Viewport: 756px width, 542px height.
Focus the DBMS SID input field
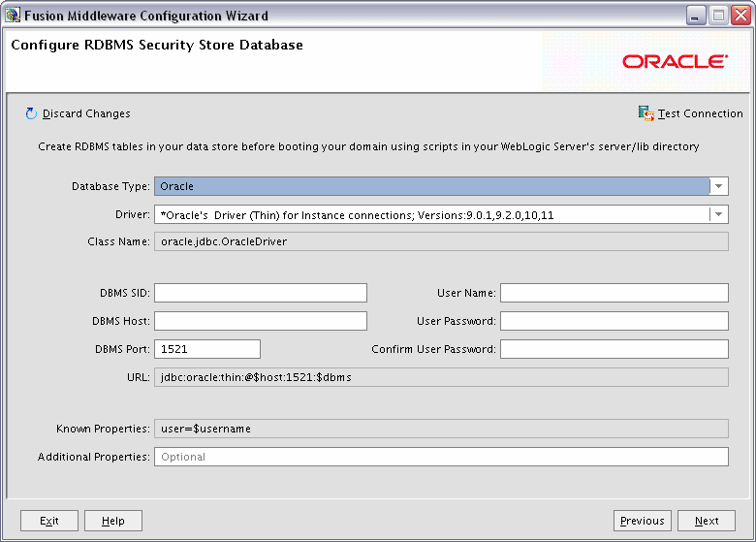[x=261, y=293]
